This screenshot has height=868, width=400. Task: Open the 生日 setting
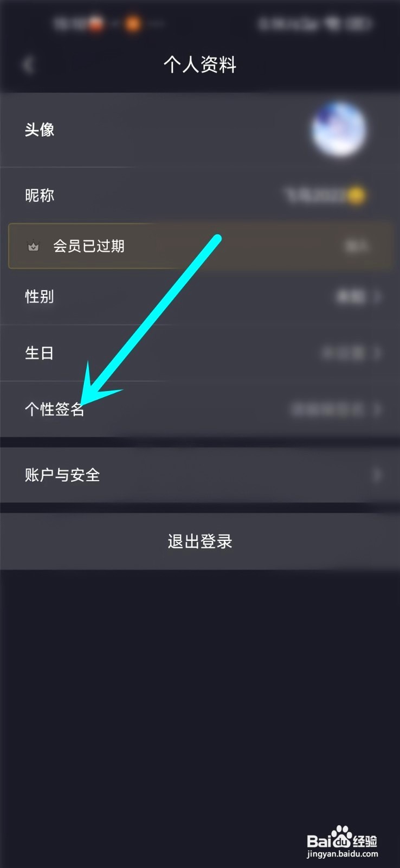pos(200,353)
